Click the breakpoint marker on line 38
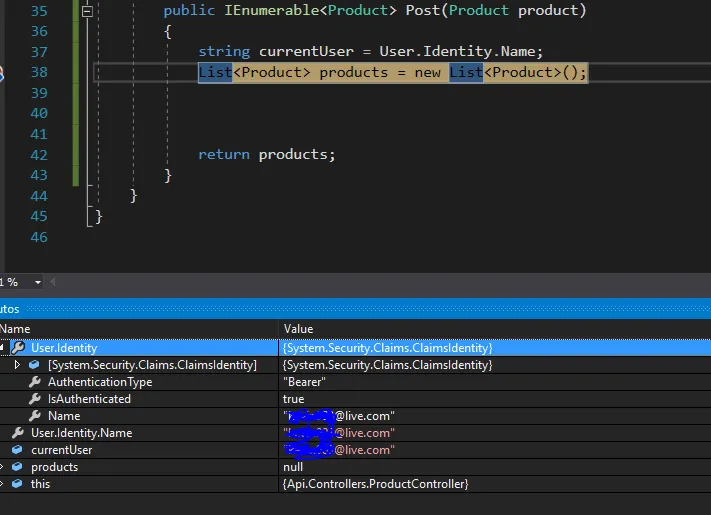 click(x=1, y=73)
